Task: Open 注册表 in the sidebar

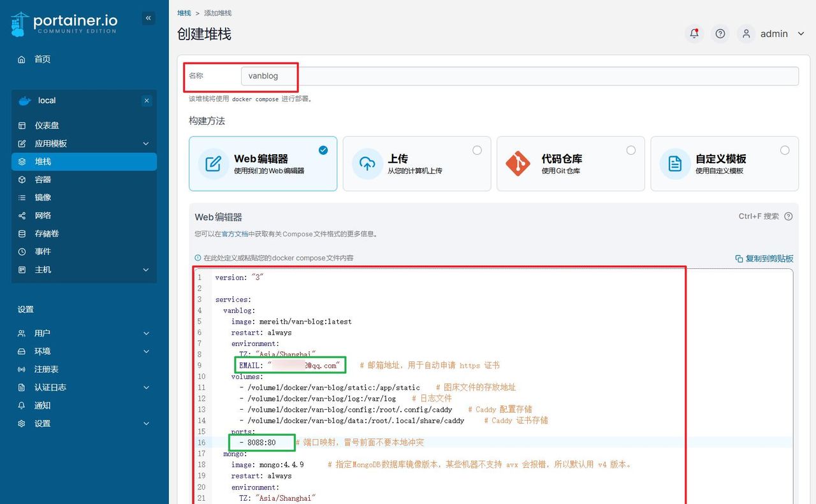Action: 84,370
